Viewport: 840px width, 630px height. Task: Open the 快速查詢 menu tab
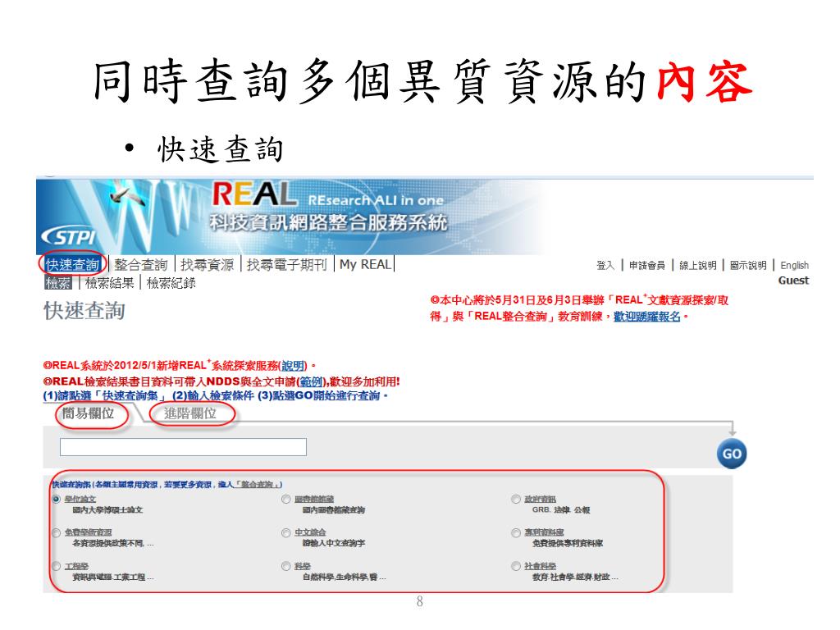click(x=72, y=264)
